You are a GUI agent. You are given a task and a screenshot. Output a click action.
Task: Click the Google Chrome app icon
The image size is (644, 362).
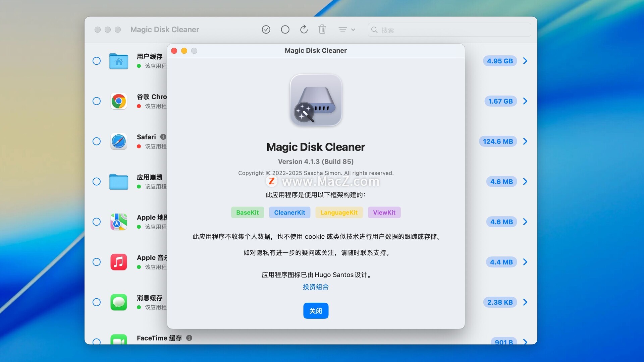[119, 101]
